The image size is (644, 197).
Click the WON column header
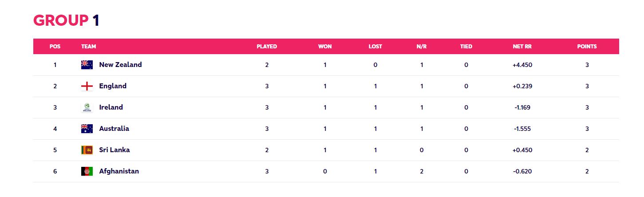point(325,46)
